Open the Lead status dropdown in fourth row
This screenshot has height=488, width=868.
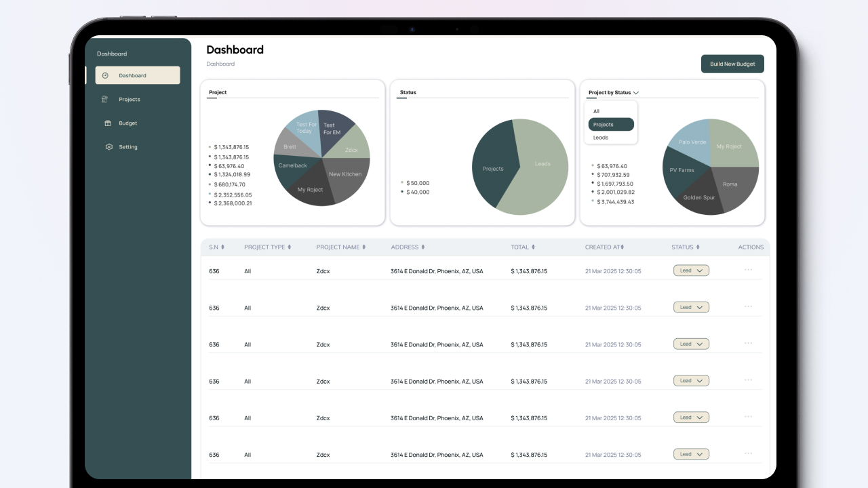coord(691,381)
